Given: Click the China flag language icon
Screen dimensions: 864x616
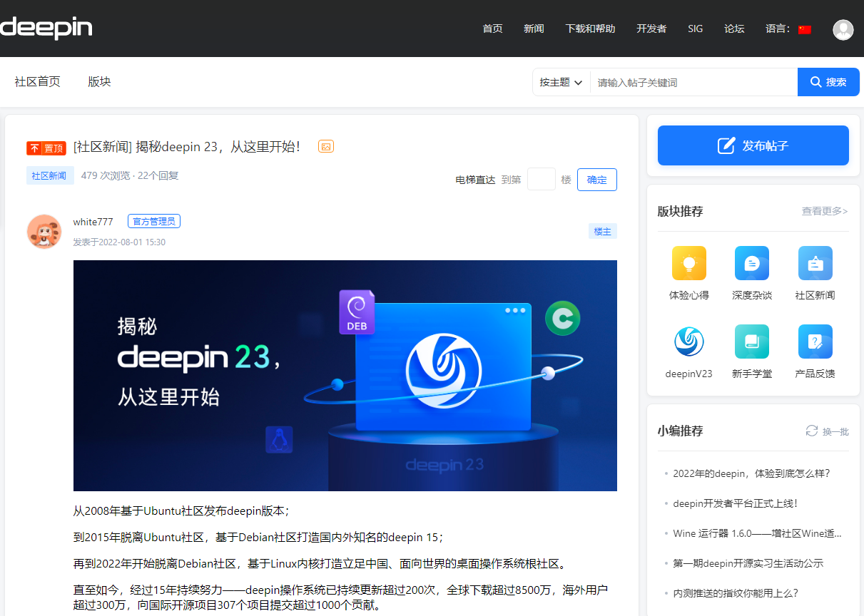Looking at the screenshot, I should (805, 29).
